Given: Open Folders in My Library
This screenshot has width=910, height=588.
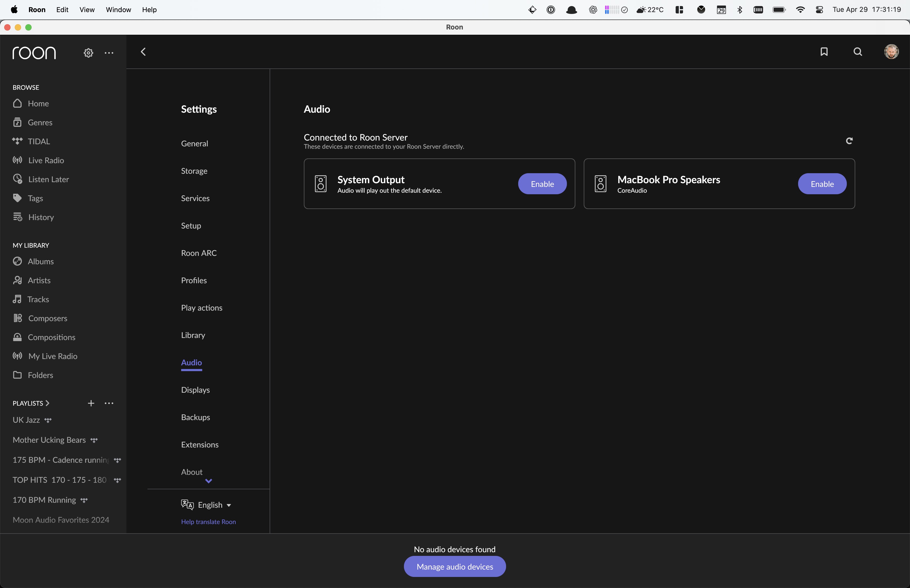Looking at the screenshot, I should click(33, 375).
